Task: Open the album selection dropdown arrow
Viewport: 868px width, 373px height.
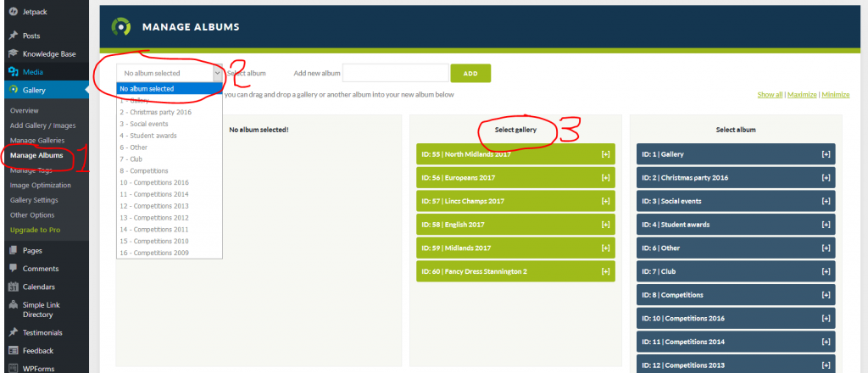Action: pos(217,73)
